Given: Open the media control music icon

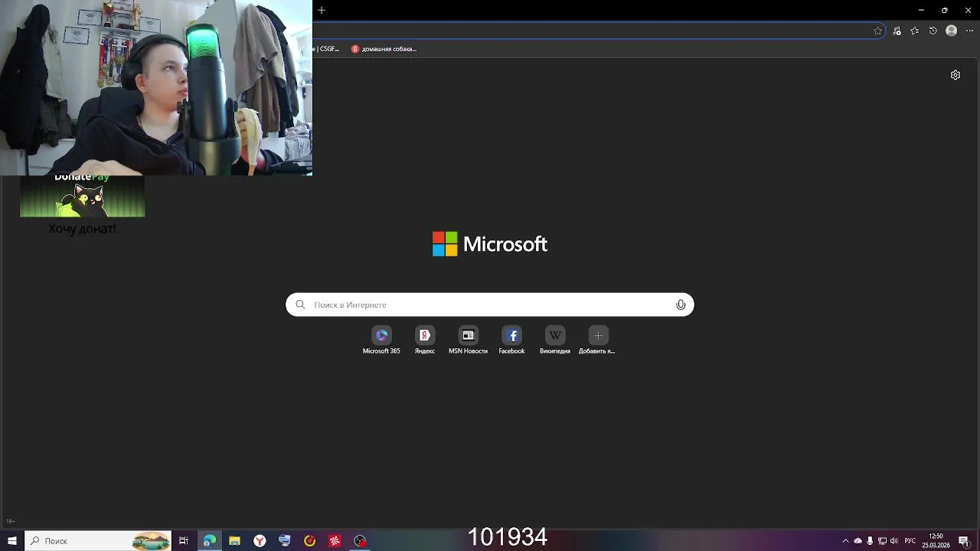Looking at the screenshot, I should pos(897,31).
